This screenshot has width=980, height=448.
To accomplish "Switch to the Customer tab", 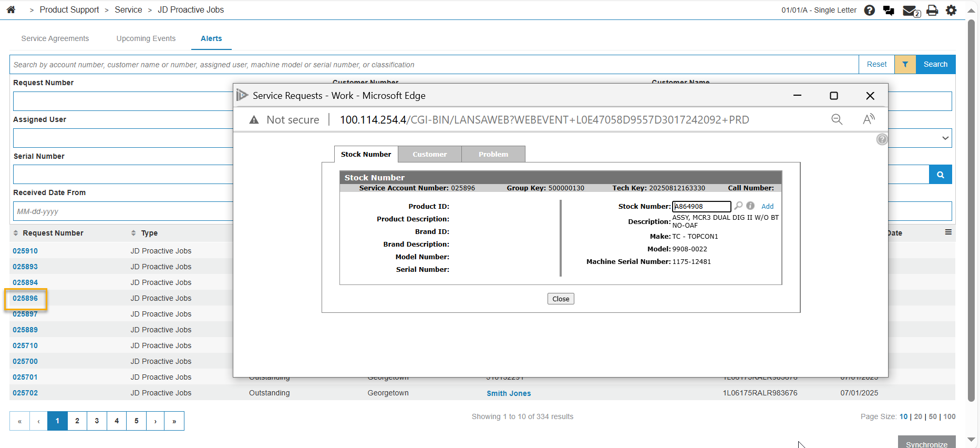I will (x=429, y=155).
